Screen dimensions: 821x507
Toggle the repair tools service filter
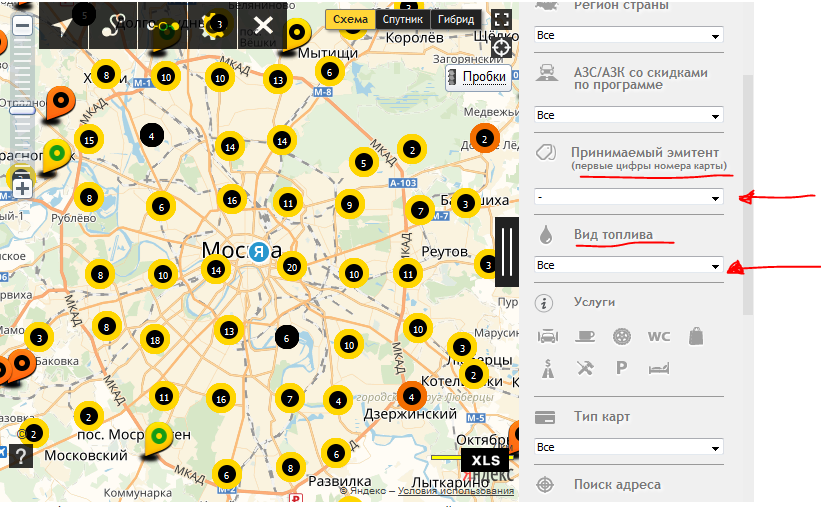pos(585,368)
